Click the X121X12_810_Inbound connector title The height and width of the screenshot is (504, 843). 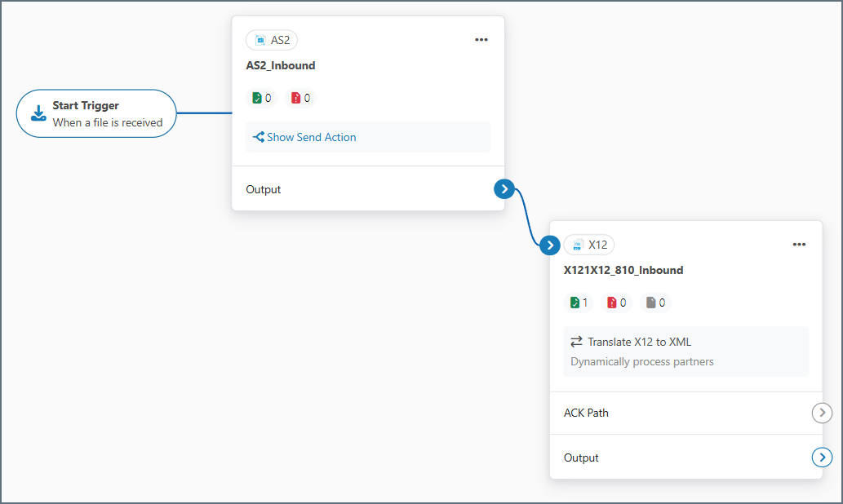[623, 270]
